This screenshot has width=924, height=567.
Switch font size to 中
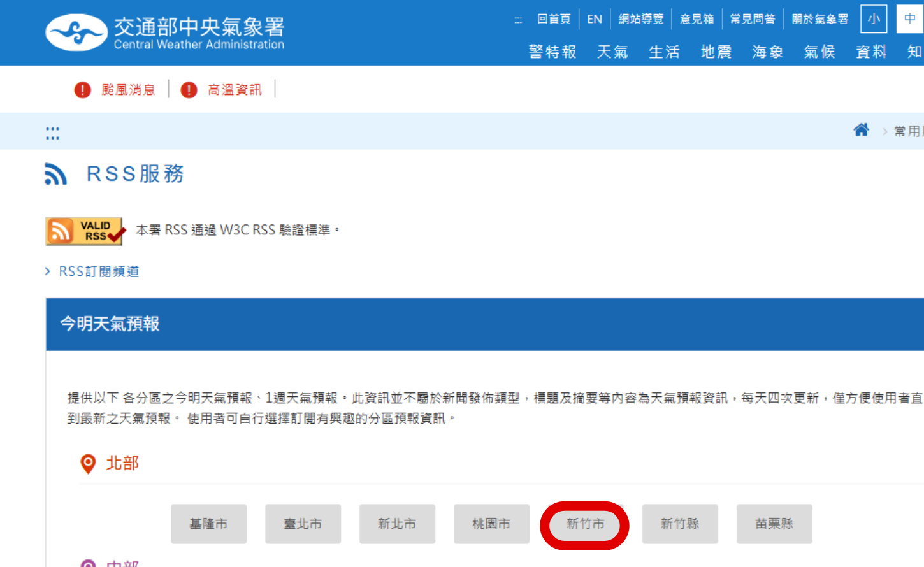(x=910, y=18)
